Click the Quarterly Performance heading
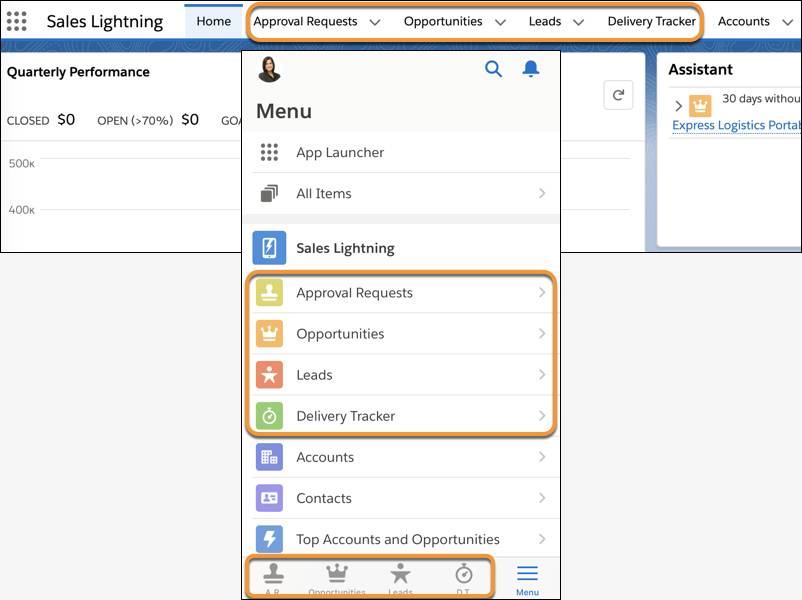This screenshot has height=600, width=802. coord(78,72)
